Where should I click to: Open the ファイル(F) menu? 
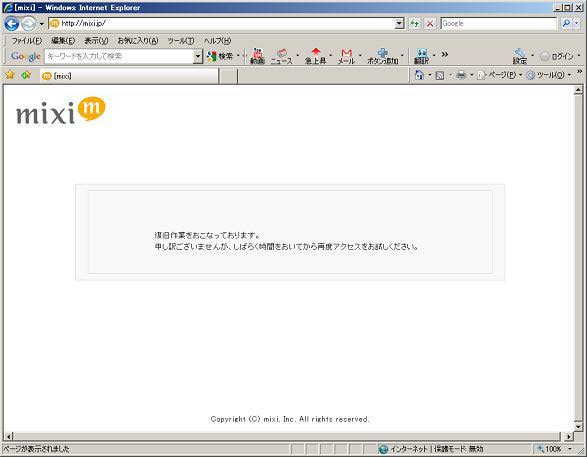[27, 41]
